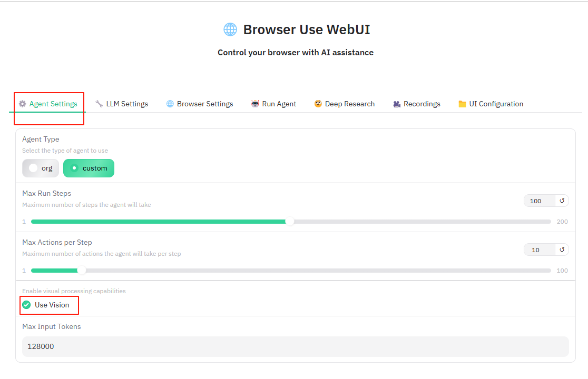Select the org agent type
The image size is (588, 379).
click(x=40, y=168)
